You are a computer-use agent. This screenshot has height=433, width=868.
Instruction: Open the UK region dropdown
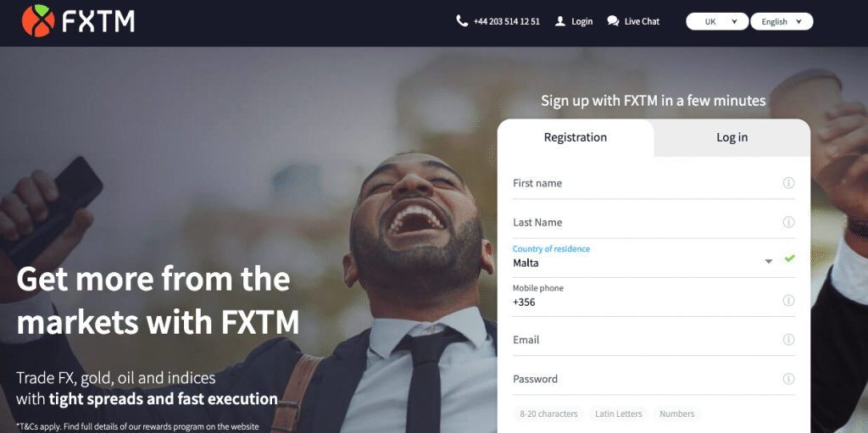717,21
